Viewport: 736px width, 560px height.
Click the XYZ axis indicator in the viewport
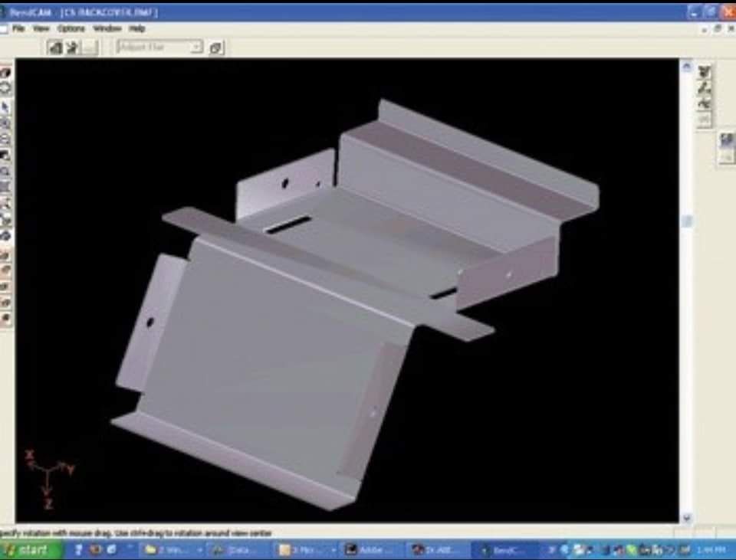[48, 479]
